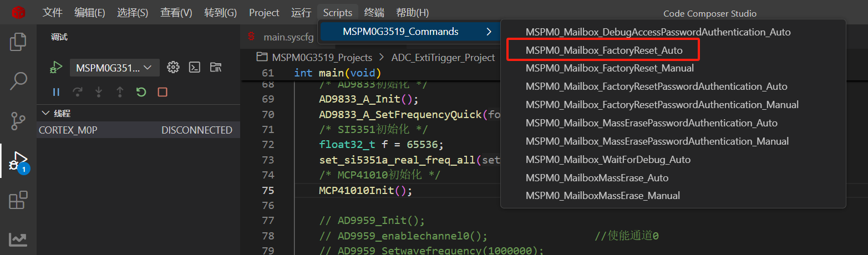Open the 终端 menu

tap(374, 13)
